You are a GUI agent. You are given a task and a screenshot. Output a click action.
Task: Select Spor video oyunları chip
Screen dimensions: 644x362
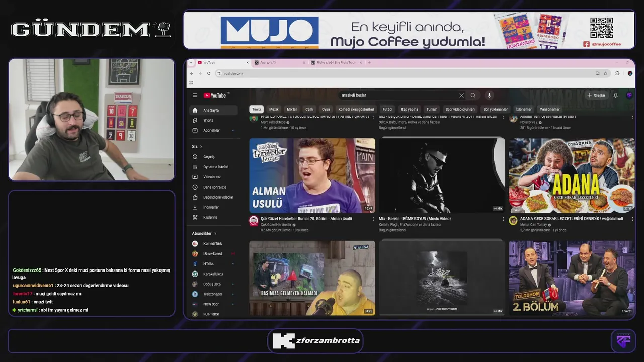[x=460, y=109]
